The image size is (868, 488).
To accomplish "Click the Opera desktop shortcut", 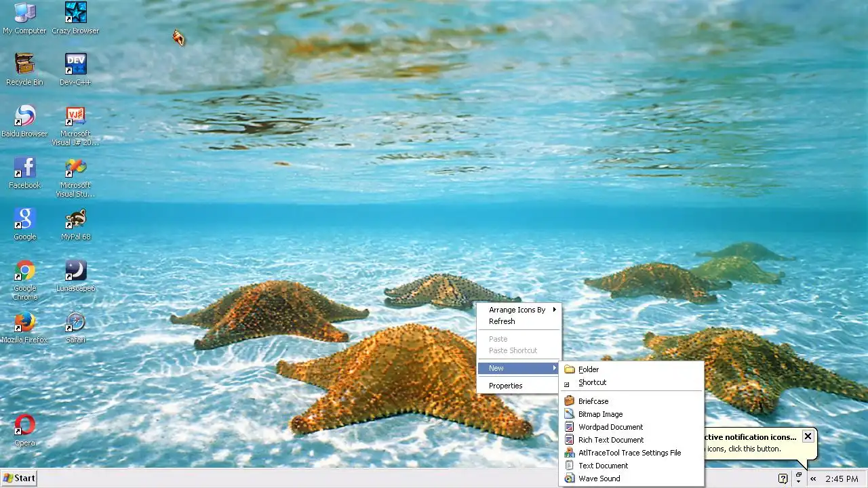I will point(24,430).
